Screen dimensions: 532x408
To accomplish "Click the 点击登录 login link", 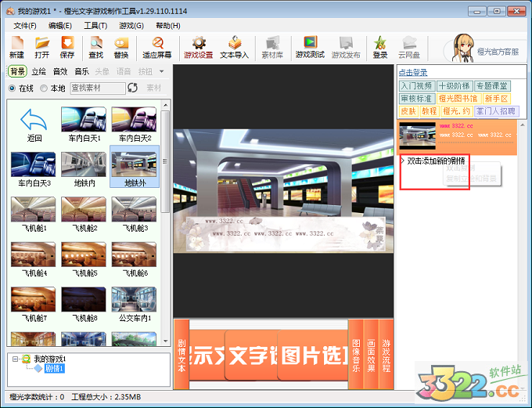I will (x=413, y=72).
